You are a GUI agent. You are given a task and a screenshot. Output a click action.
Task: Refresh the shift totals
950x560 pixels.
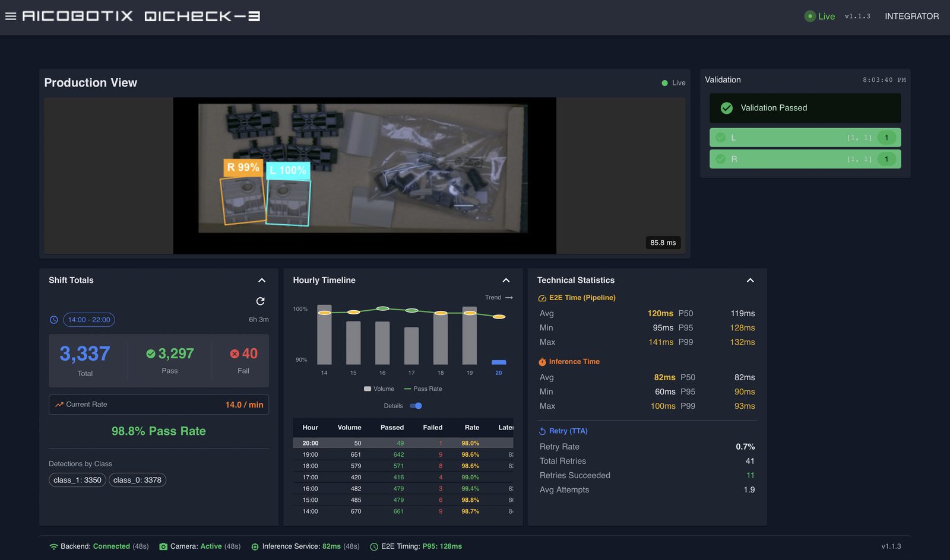[x=260, y=301]
